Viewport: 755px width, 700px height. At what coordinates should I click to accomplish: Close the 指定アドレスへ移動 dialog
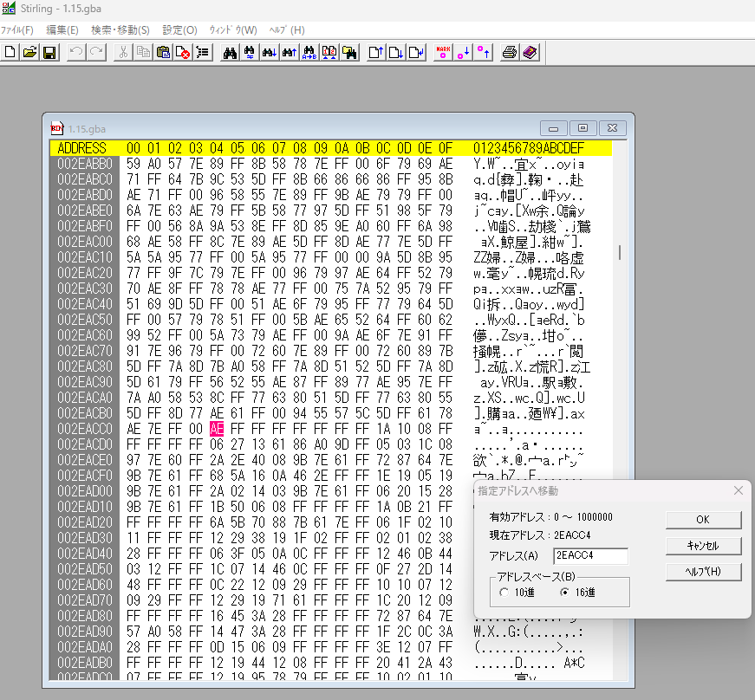point(739,490)
